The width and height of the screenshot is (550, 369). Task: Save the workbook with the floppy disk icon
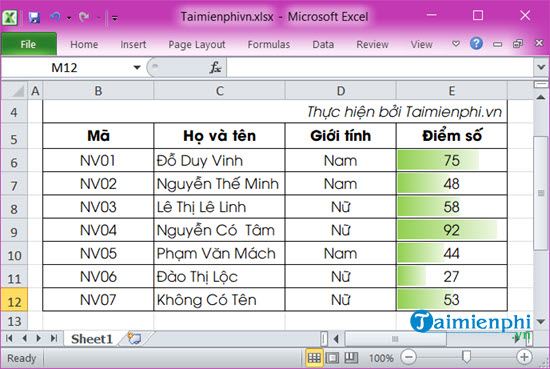coord(34,17)
